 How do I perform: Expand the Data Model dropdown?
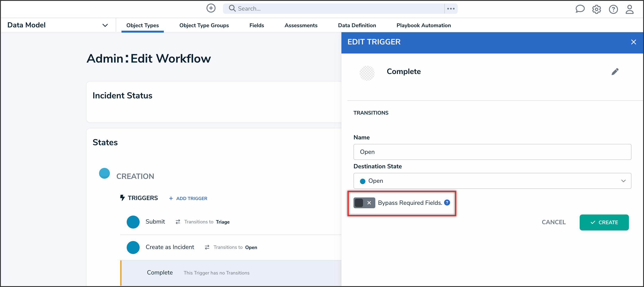(x=105, y=25)
